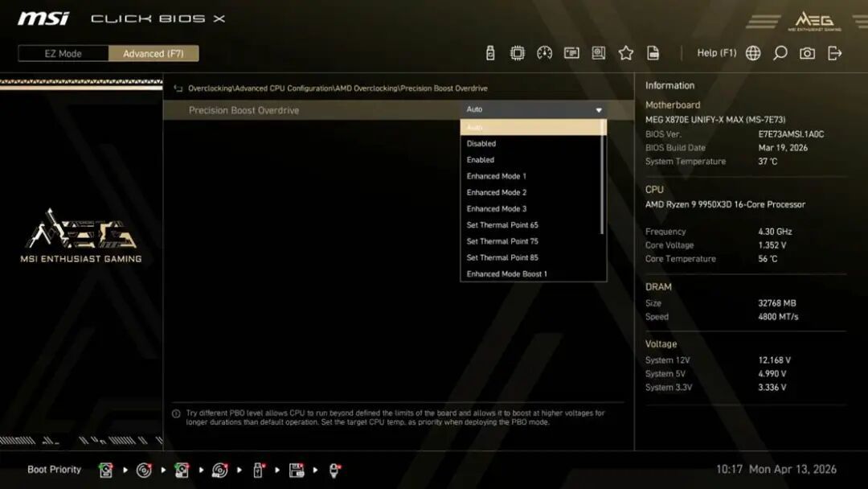Viewport: 868px width, 489px height.
Task: Click the BIOS build date Mar 19, 2026
Action: (783, 148)
